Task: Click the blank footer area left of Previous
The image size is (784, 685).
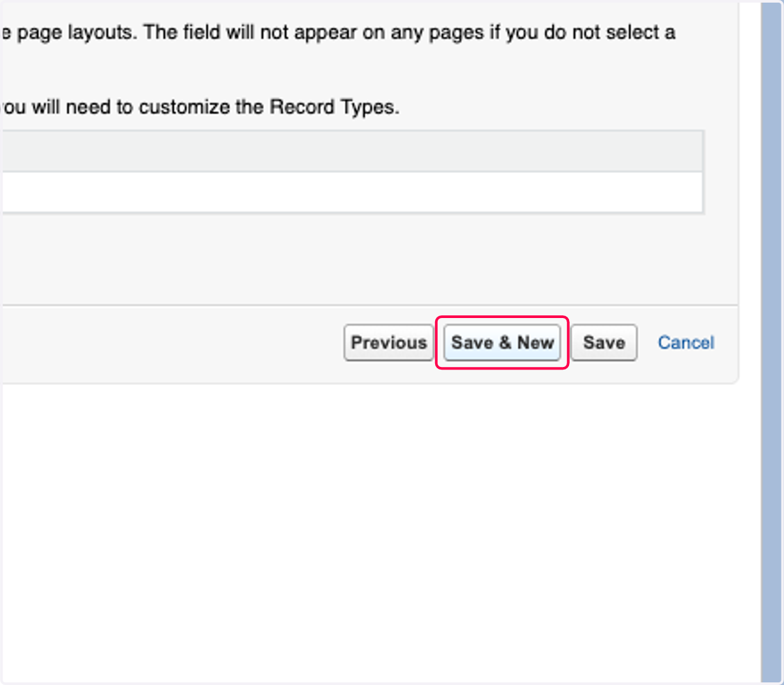Action: 171,343
